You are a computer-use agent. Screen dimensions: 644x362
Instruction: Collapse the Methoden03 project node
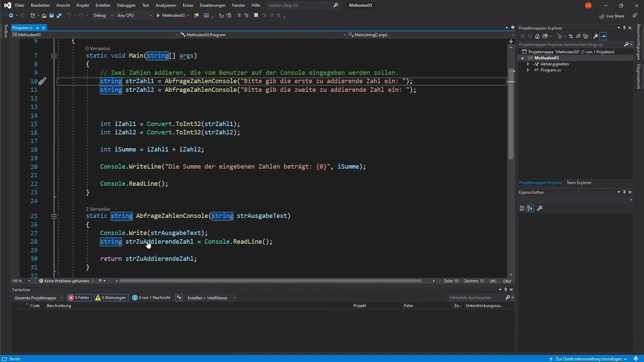pyautogui.click(x=522, y=58)
